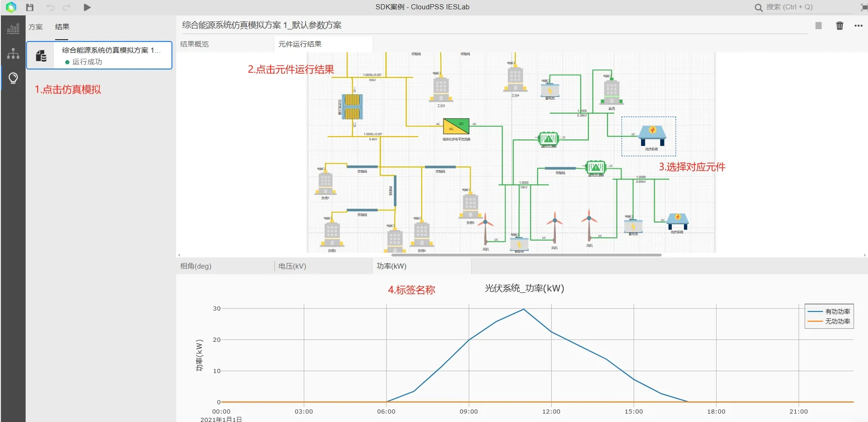The width and height of the screenshot is (868, 422).
Task: Open the bar chart data panel in sidebar
Action: pyautogui.click(x=13, y=28)
